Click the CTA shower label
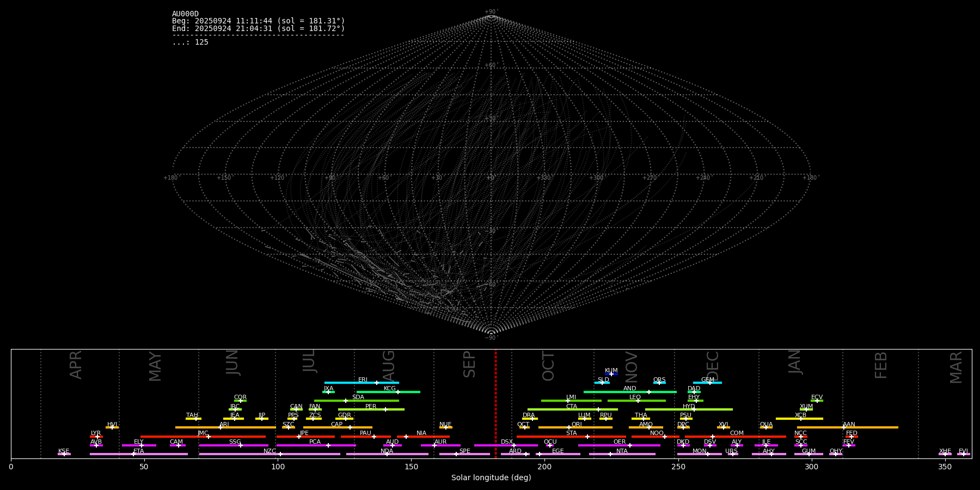This screenshot has height=490, width=980. point(572,407)
